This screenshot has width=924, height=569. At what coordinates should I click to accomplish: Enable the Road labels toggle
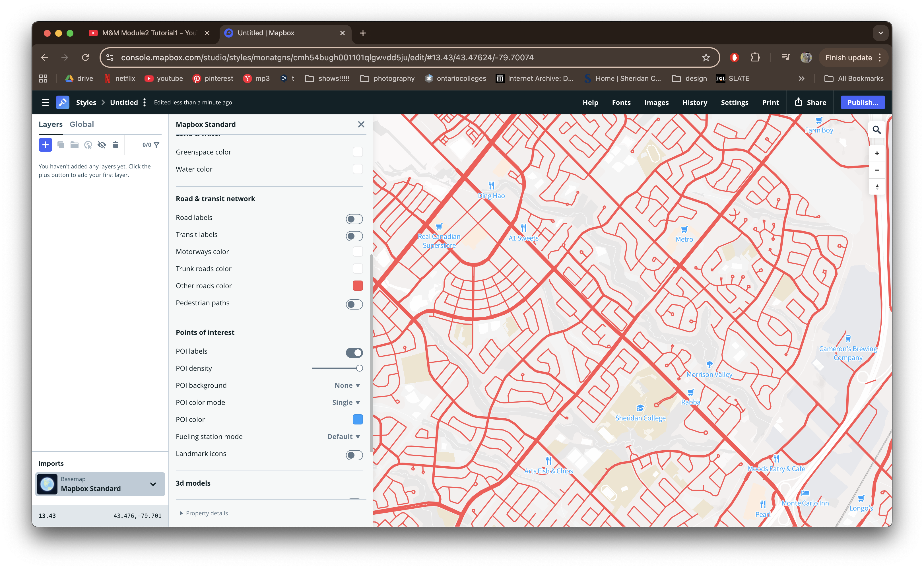point(354,219)
